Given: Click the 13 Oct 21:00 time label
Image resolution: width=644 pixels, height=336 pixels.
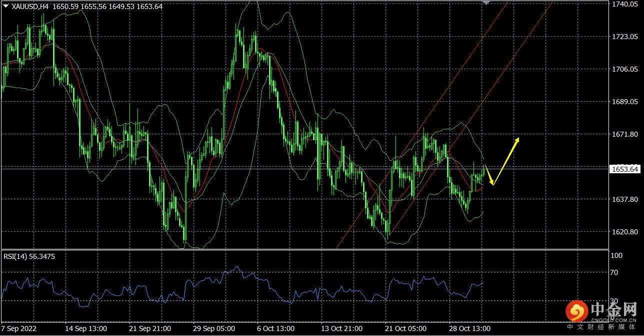Looking at the screenshot, I should click(341, 329).
